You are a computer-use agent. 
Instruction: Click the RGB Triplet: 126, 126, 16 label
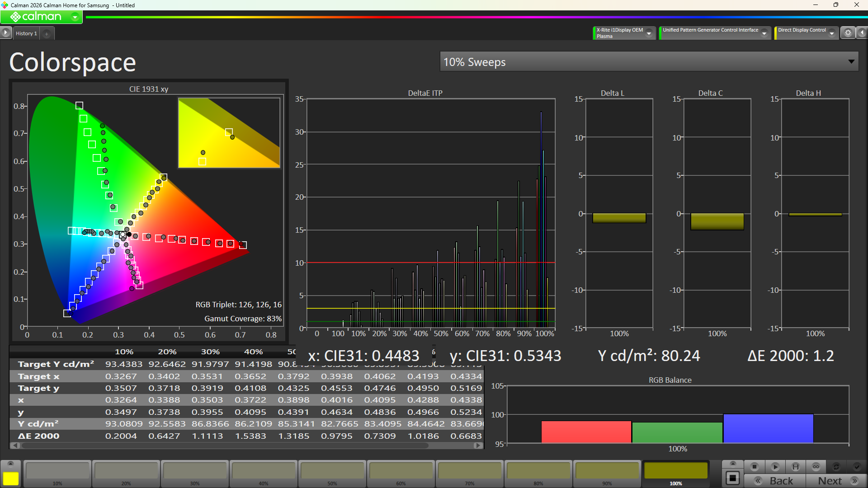239,305
